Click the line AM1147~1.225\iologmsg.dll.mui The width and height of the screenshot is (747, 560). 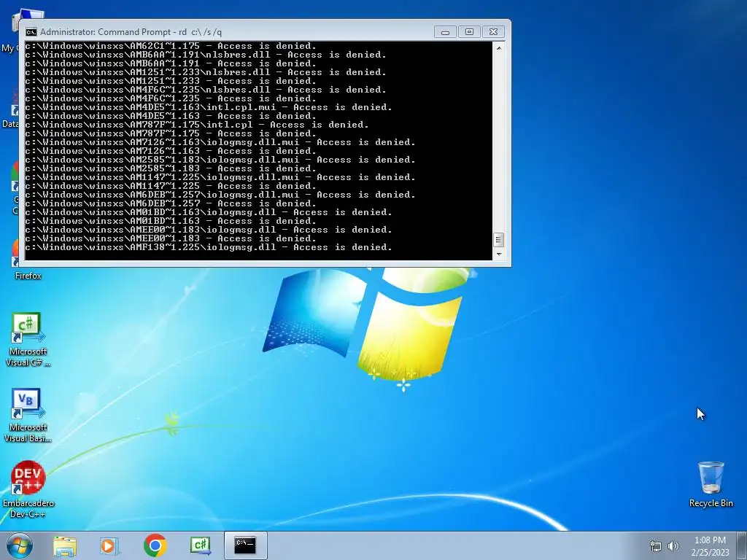pos(220,177)
